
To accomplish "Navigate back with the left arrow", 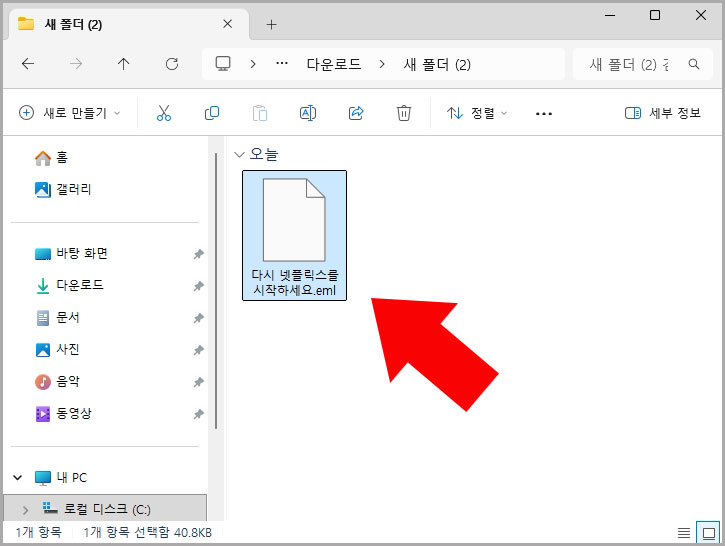I will coord(28,64).
